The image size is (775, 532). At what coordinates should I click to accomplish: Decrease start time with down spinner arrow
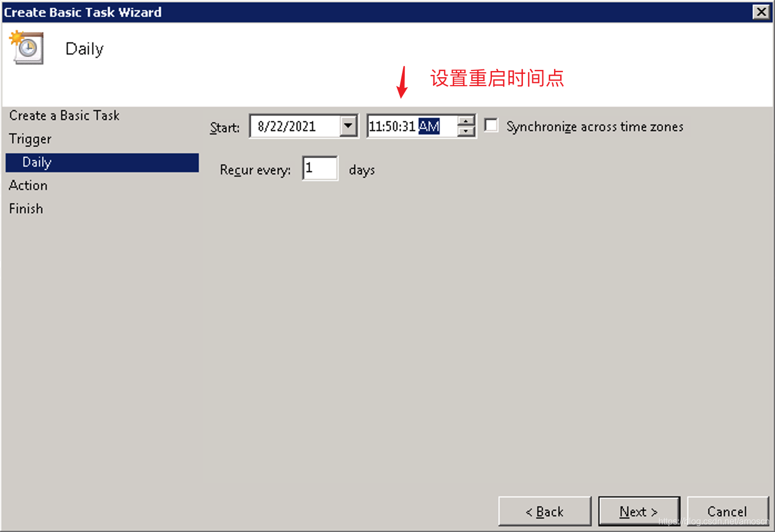(x=466, y=132)
